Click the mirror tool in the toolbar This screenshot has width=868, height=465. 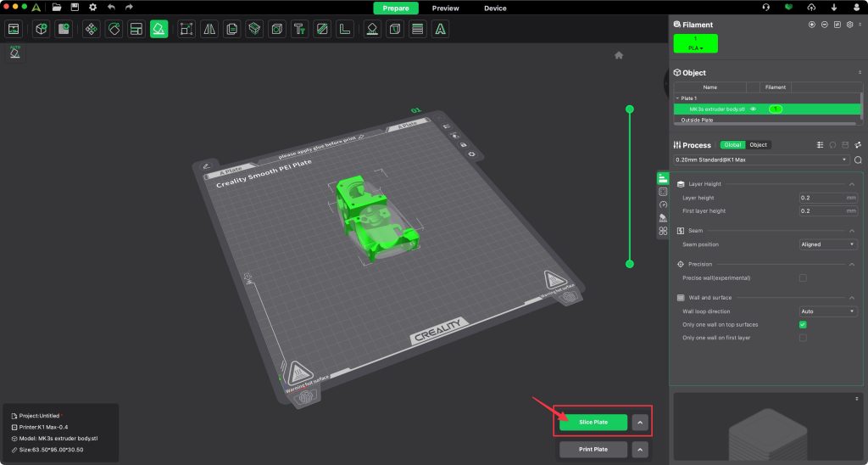click(x=209, y=30)
